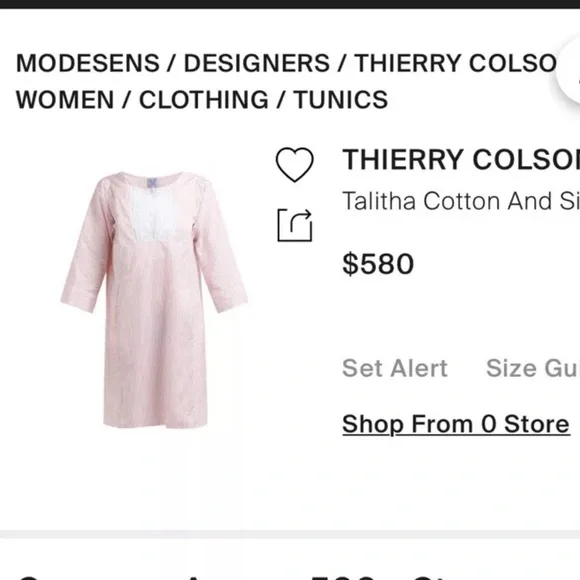Open the Talitha Cotton product title

coord(461,201)
